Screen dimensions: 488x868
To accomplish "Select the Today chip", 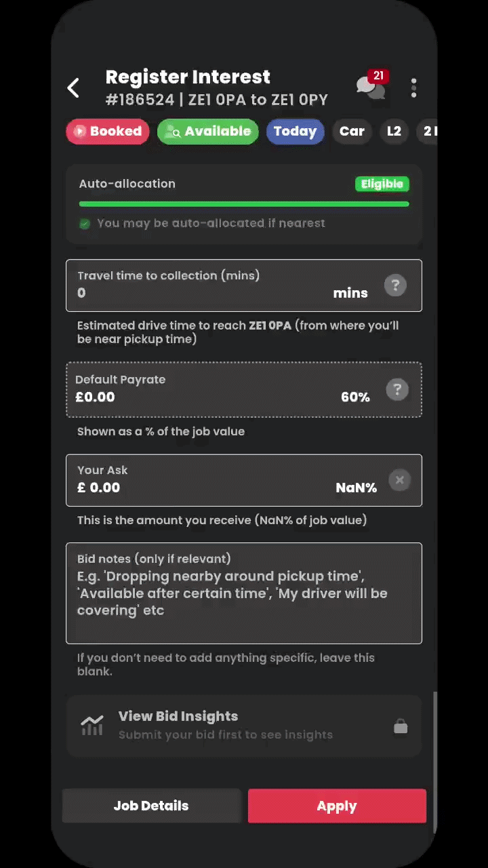I will coord(295,132).
